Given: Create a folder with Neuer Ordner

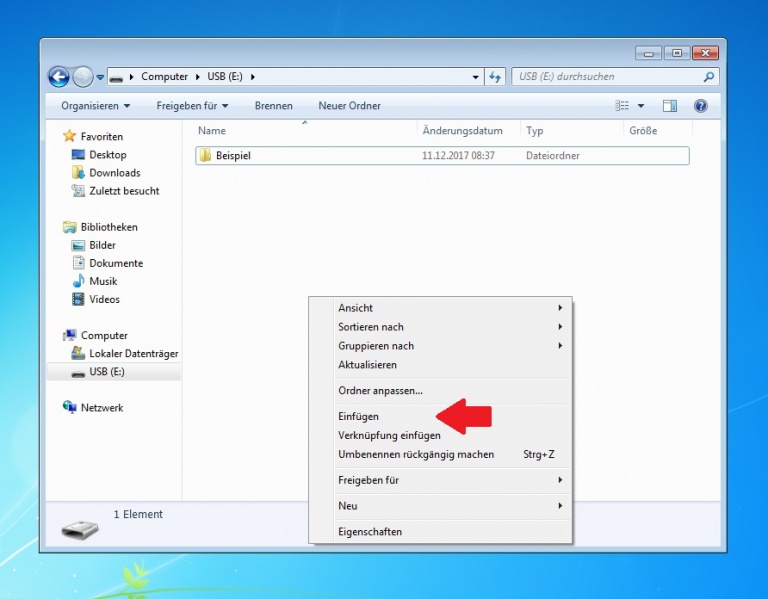Looking at the screenshot, I should point(349,106).
